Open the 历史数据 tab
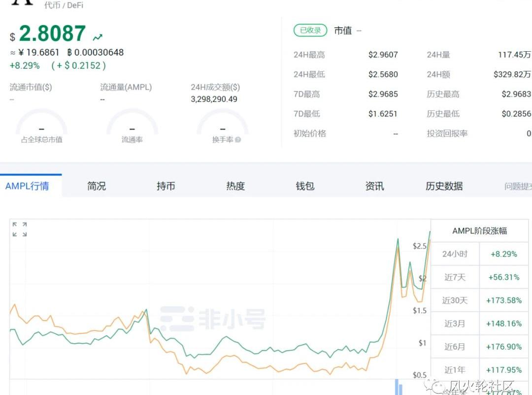The height and width of the screenshot is (395, 532). (444, 186)
